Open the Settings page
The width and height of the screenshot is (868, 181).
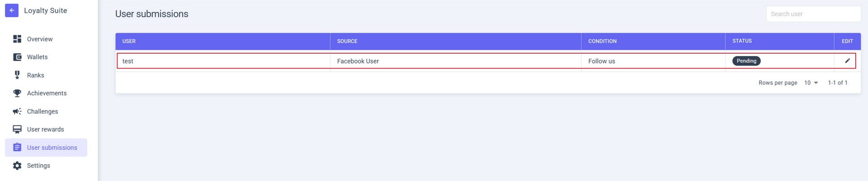38,166
